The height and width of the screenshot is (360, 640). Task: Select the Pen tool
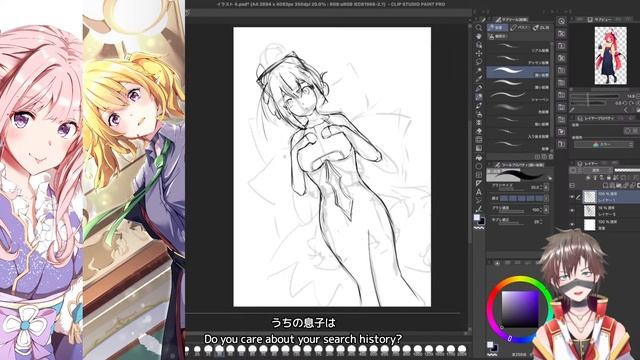tap(479, 88)
